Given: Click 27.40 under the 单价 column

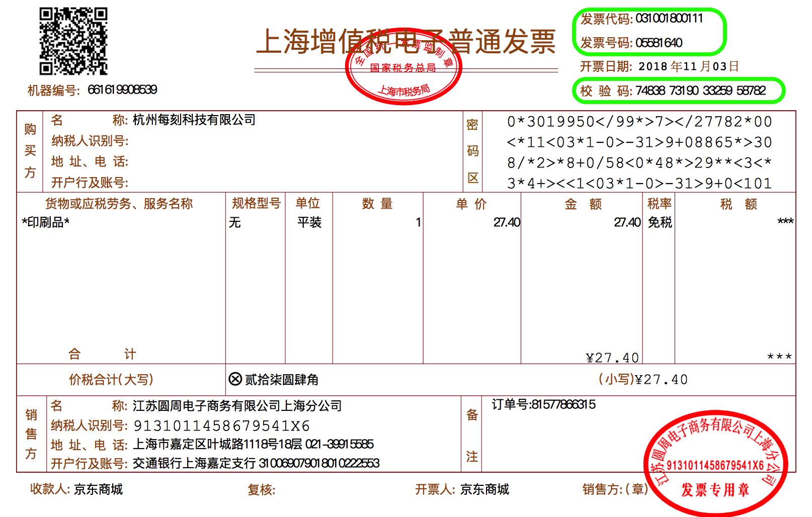Looking at the screenshot, I should click(x=507, y=222).
